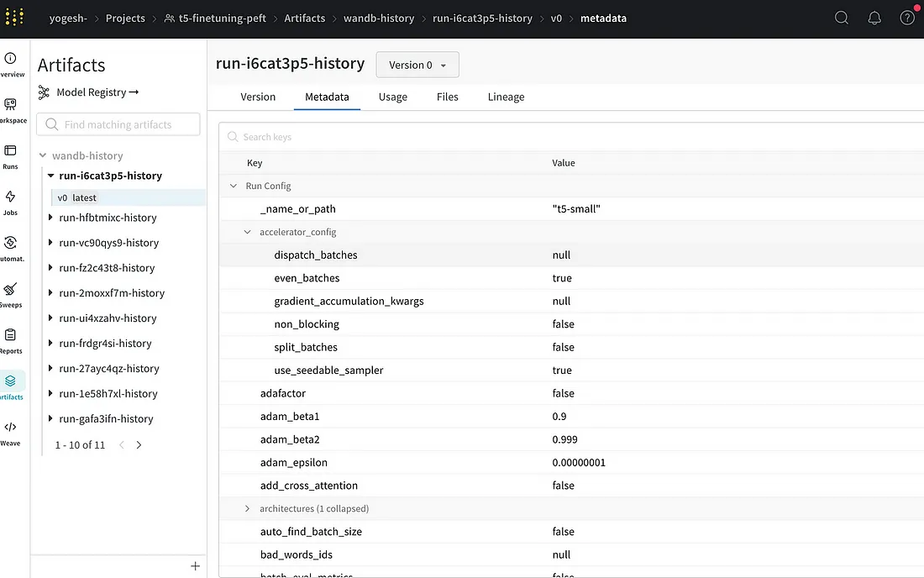
Task: Open Workspace from sidebar
Action: pyautogui.click(x=11, y=111)
